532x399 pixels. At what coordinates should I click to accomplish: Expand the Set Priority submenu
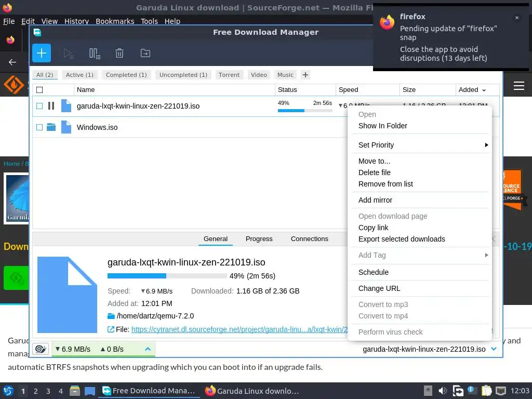tap(420, 145)
